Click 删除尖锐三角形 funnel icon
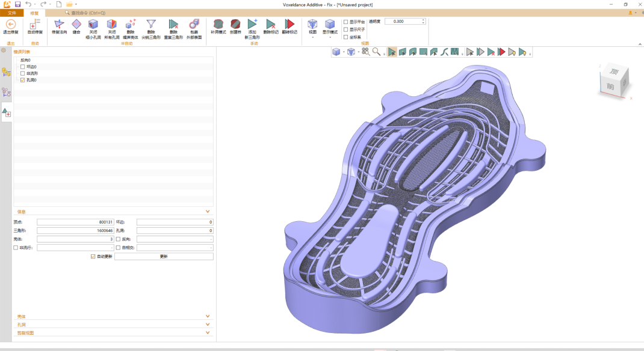644x351 pixels. 151,24
